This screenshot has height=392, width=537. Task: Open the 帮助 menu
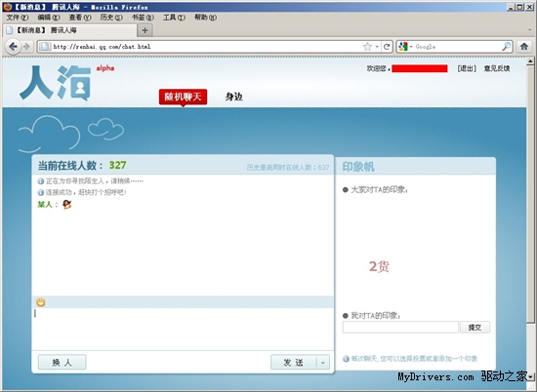(x=205, y=18)
